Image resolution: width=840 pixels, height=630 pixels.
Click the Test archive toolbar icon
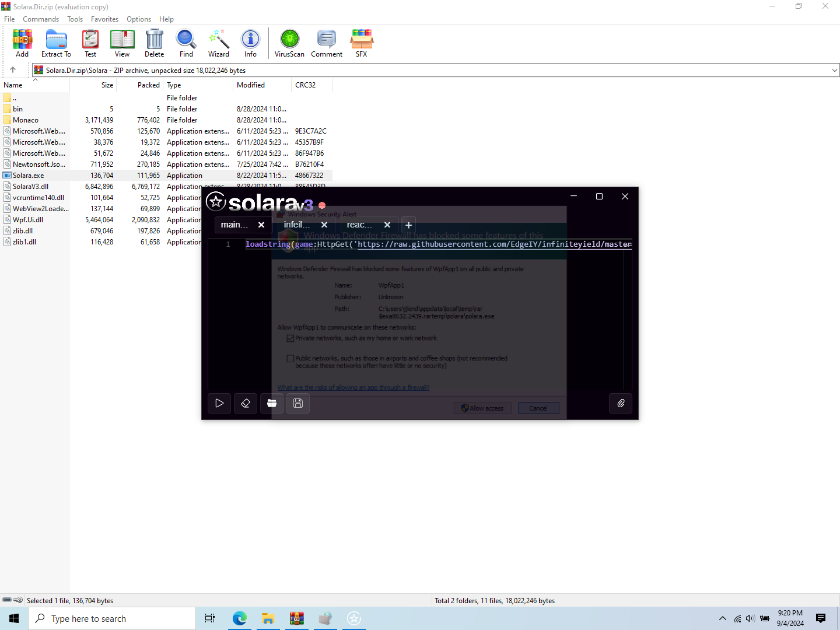[x=90, y=43]
